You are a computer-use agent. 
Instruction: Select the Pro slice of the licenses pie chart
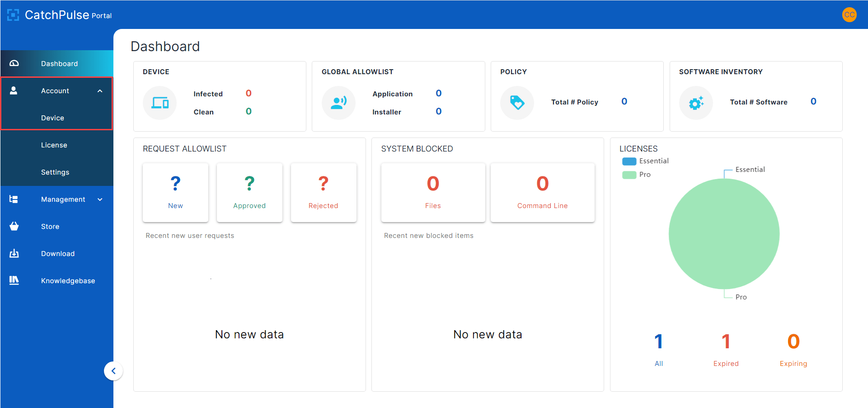pyautogui.click(x=724, y=233)
